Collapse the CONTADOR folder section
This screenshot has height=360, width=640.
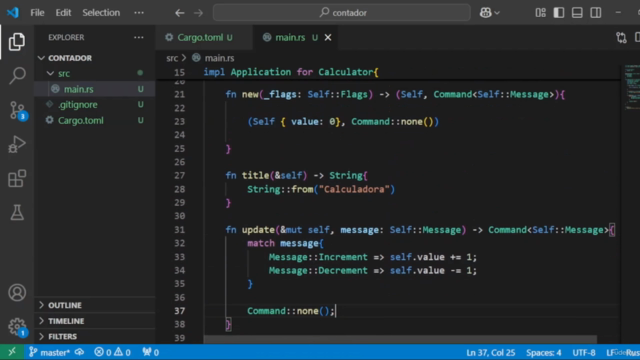click(41, 58)
